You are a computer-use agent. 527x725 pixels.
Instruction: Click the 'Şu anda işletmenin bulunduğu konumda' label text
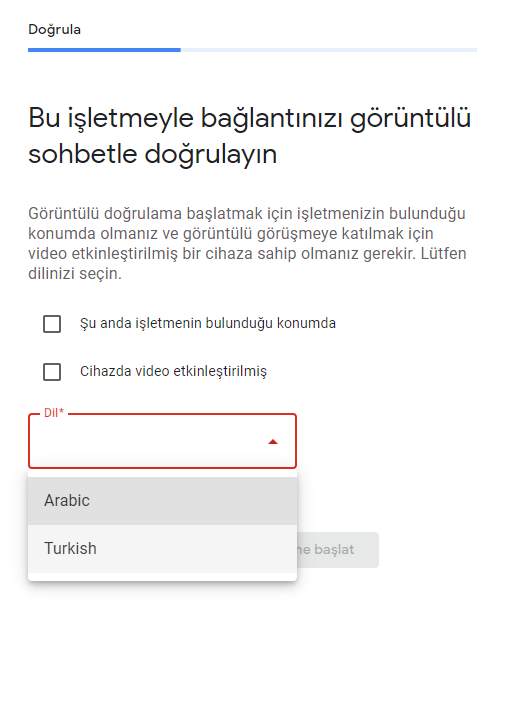[208, 323]
